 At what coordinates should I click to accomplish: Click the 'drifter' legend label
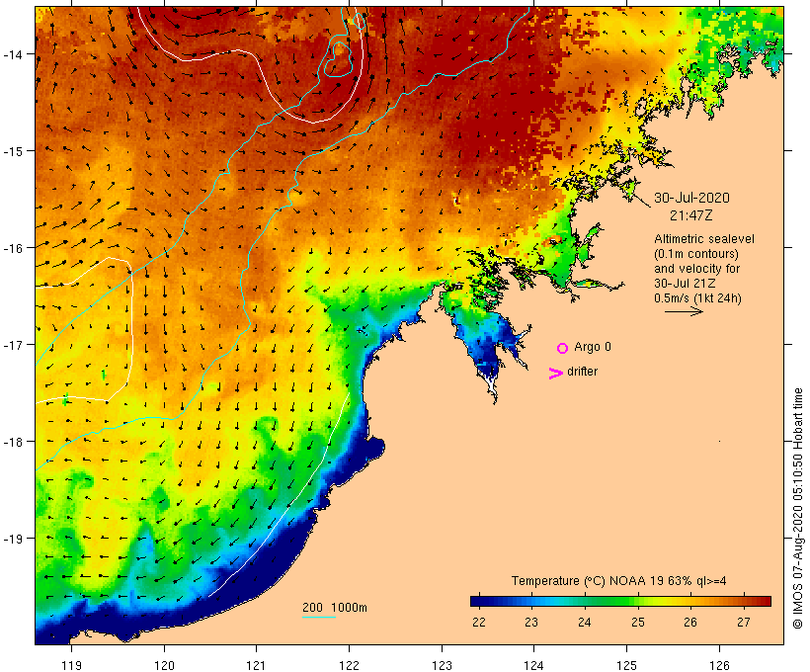[582, 372]
